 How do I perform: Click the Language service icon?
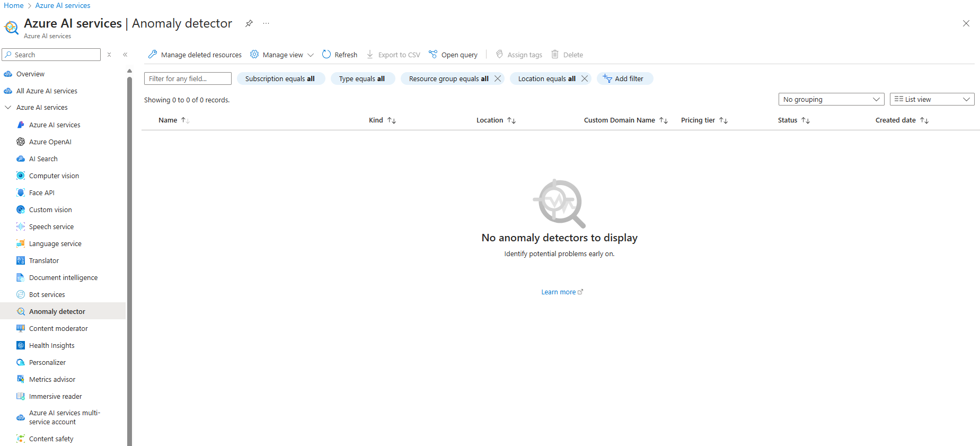21,243
